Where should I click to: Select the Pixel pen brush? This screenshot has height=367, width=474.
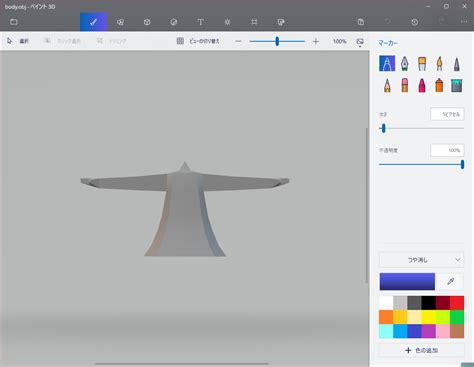point(457,63)
